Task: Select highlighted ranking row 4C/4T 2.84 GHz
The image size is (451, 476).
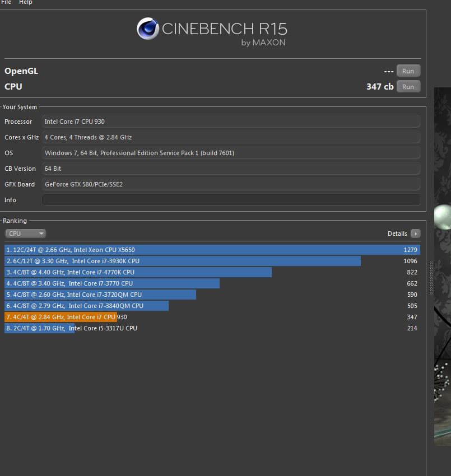Action: pos(212,317)
